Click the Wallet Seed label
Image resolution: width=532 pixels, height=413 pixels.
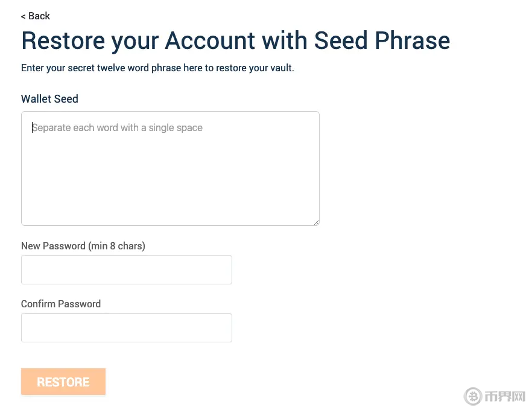click(49, 99)
